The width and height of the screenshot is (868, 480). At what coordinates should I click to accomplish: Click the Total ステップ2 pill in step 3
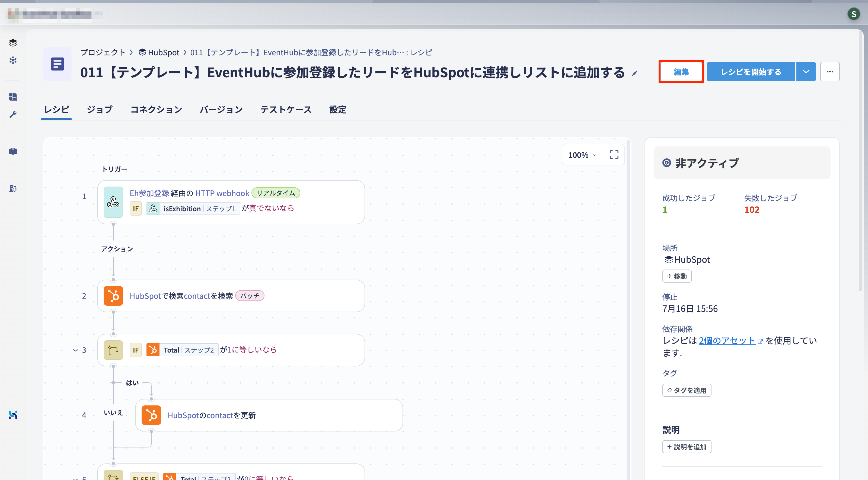tap(182, 350)
